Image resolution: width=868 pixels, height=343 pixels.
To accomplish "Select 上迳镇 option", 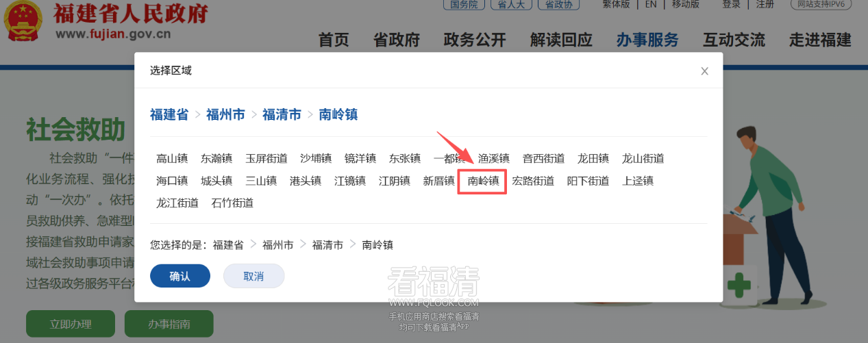I will (638, 181).
